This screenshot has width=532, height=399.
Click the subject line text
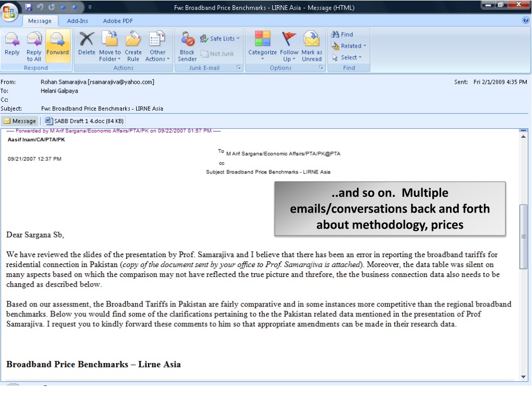coord(102,109)
